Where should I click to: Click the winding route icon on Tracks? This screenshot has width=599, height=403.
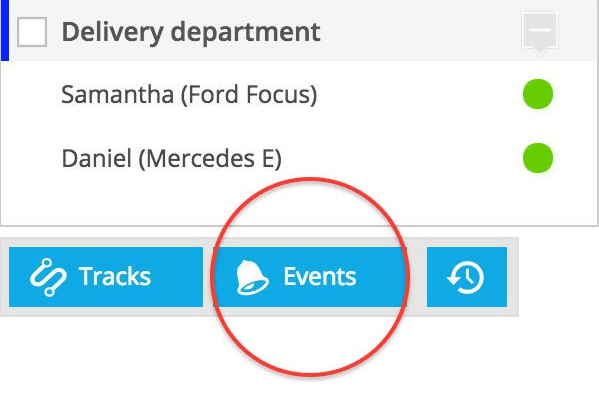click(x=48, y=277)
